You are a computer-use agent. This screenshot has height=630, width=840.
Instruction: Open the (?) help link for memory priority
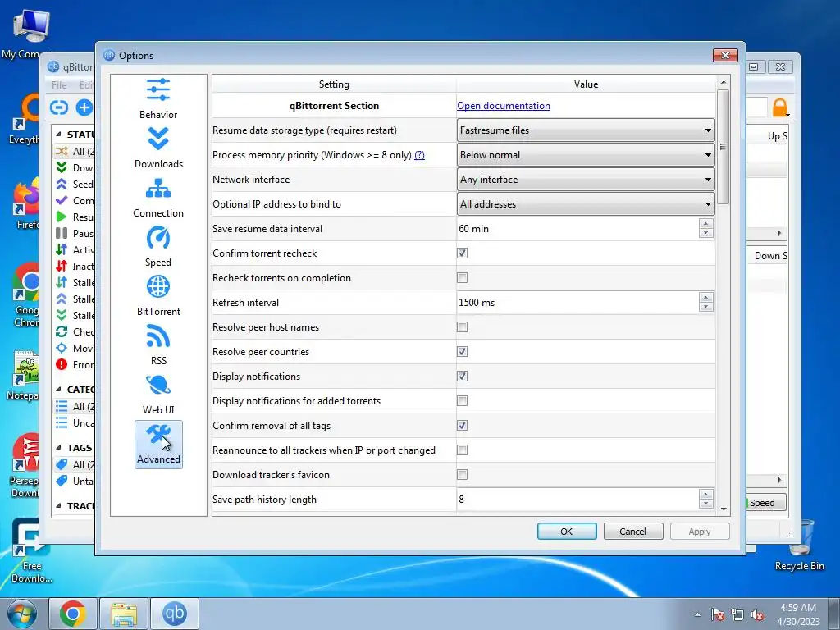pyautogui.click(x=419, y=155)
